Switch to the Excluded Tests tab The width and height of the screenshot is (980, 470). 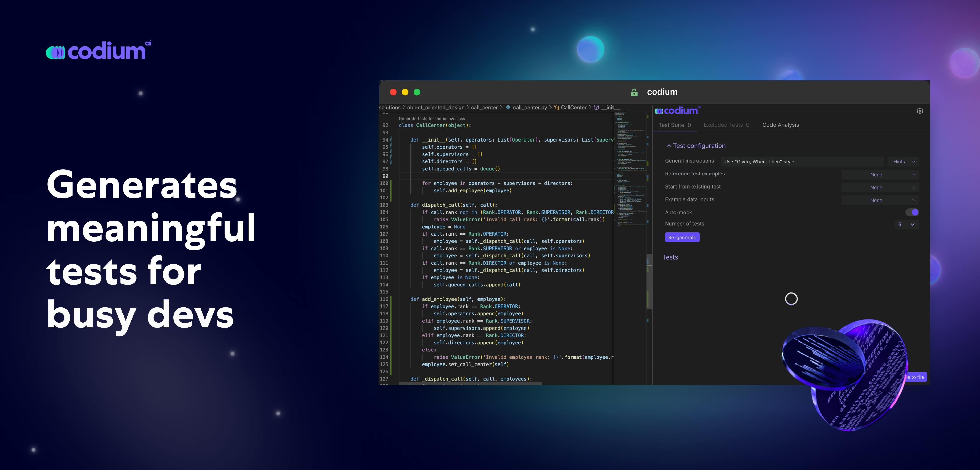click(726, 125)
